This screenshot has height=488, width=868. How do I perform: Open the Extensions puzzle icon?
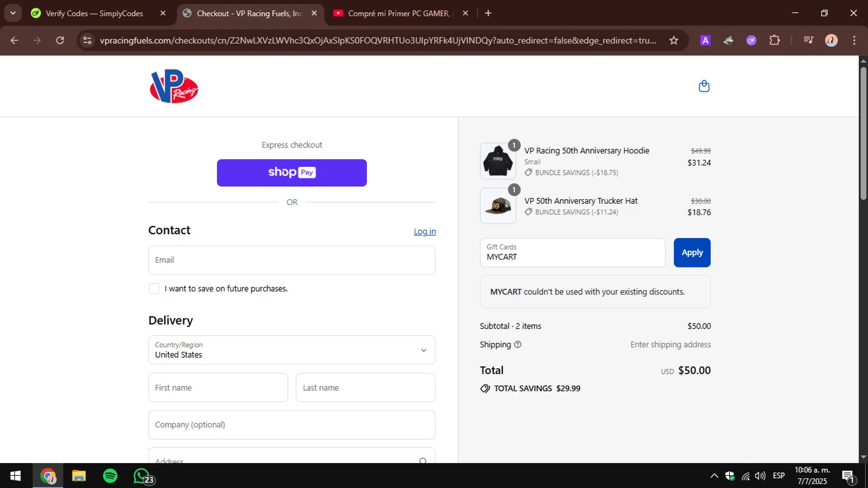[x=774, y=41]
